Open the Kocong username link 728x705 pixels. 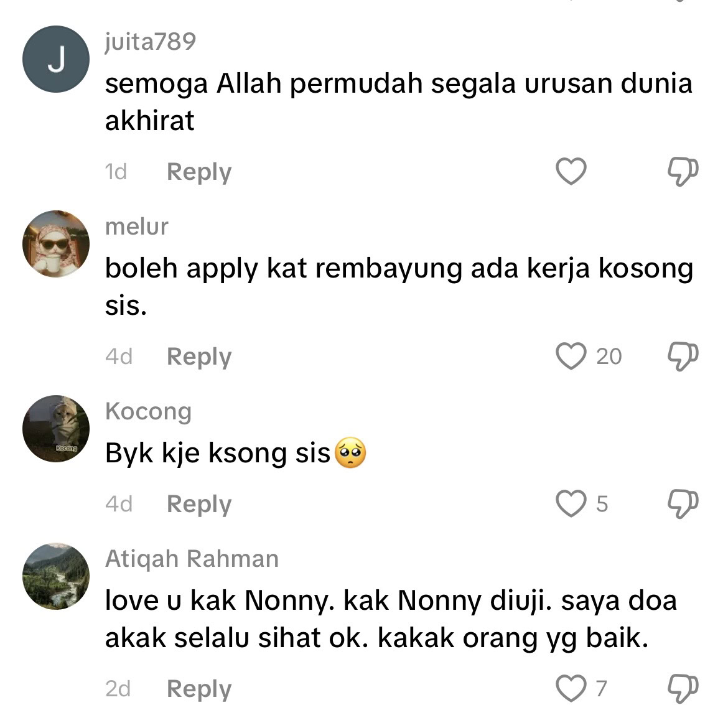(148, 411)
